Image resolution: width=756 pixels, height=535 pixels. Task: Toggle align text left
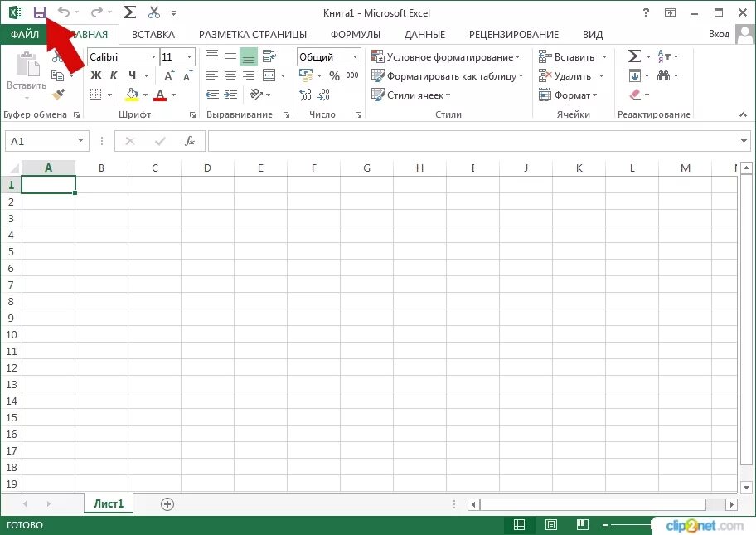(212, 75)
